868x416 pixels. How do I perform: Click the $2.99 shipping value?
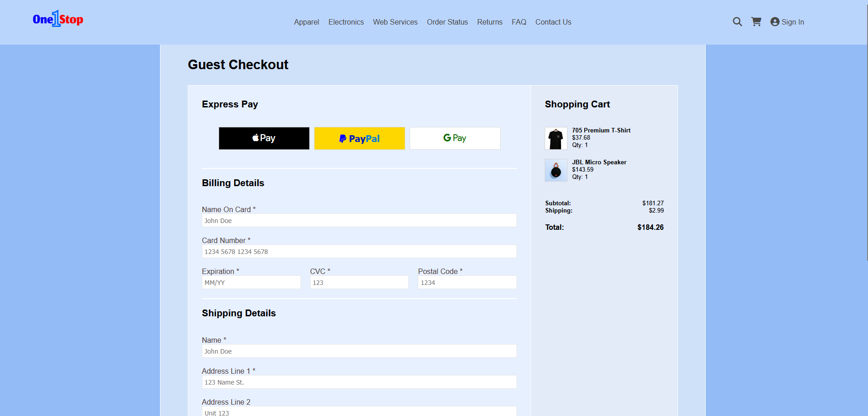click(656, 210)
